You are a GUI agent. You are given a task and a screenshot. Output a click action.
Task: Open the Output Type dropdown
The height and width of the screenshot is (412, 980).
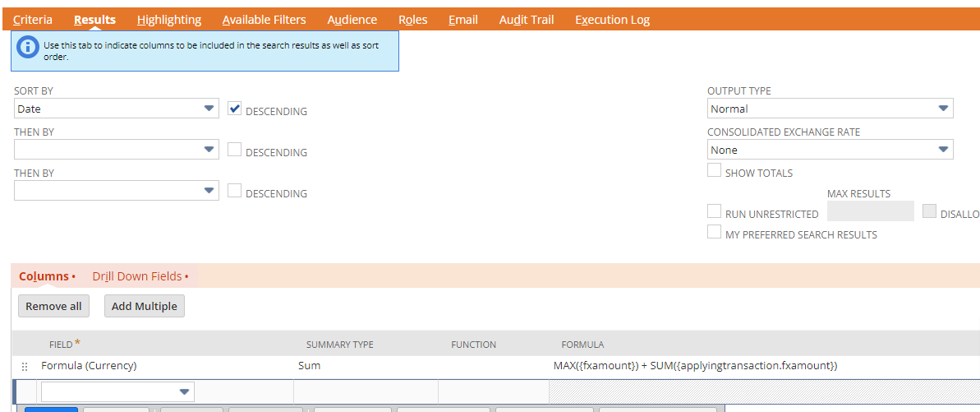[830, 109]
